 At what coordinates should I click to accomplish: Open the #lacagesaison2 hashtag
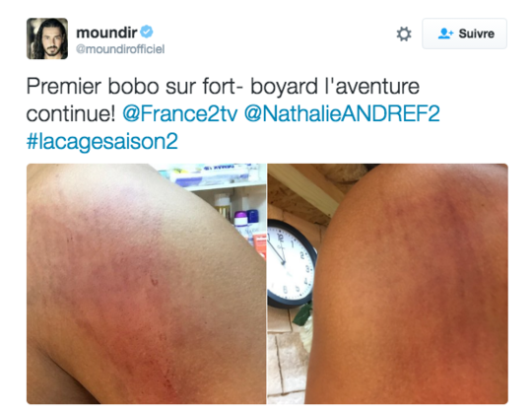(102, 141)
